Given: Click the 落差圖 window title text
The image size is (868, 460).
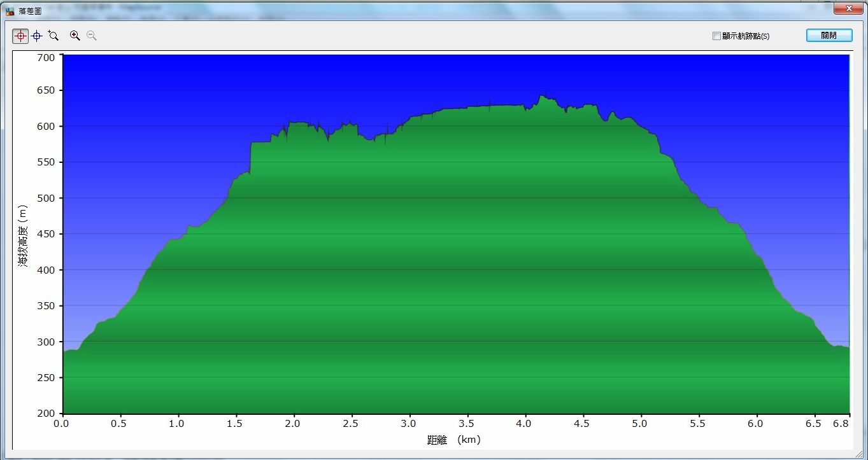Looking at the screenshot, I should click(29, 11).
